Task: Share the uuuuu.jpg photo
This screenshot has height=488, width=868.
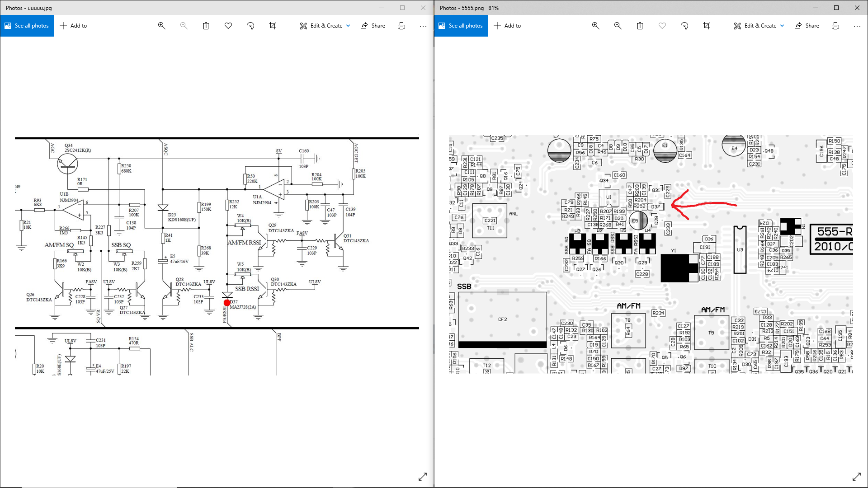Action: tap(373, 26)
